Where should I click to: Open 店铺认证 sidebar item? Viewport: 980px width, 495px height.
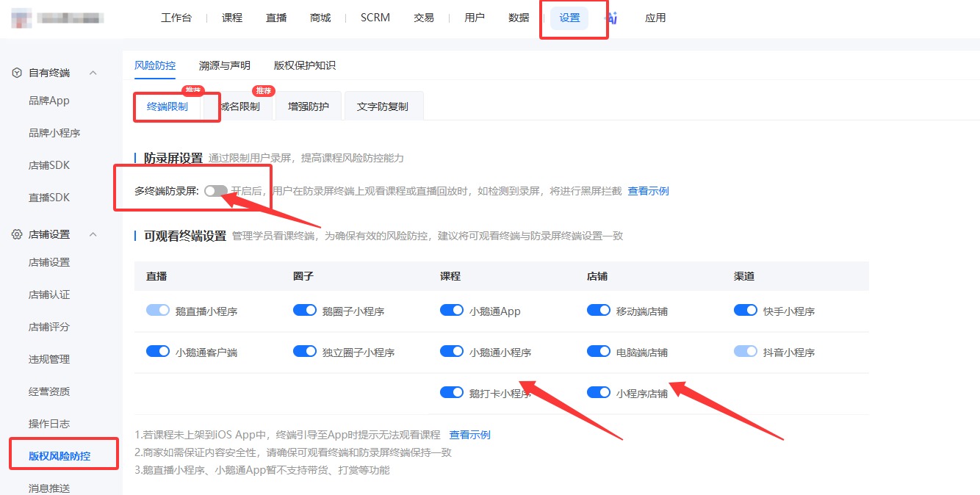point(49,295)
